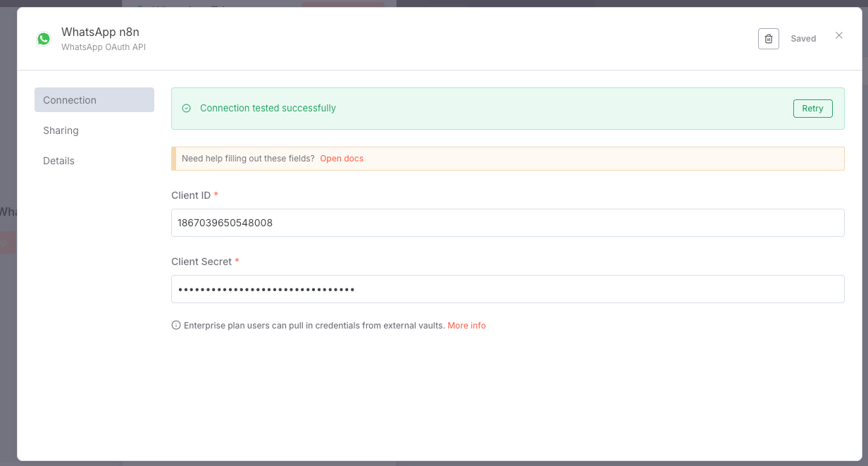The image size is (868, 466).
Task: Click the 'Client Secret' label
Action: (x=201, y=262)
